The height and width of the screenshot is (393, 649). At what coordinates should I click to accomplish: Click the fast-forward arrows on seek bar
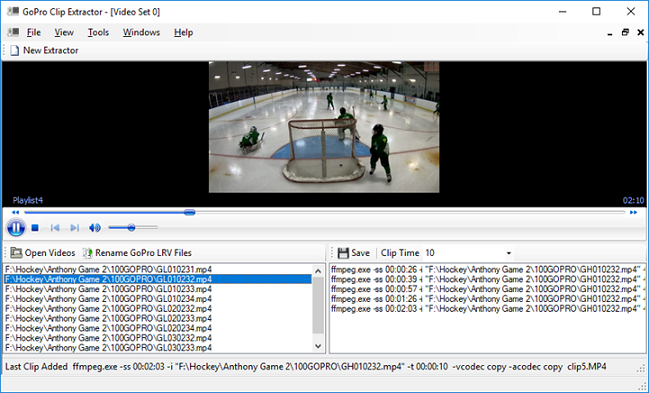(x=633, y=212)
